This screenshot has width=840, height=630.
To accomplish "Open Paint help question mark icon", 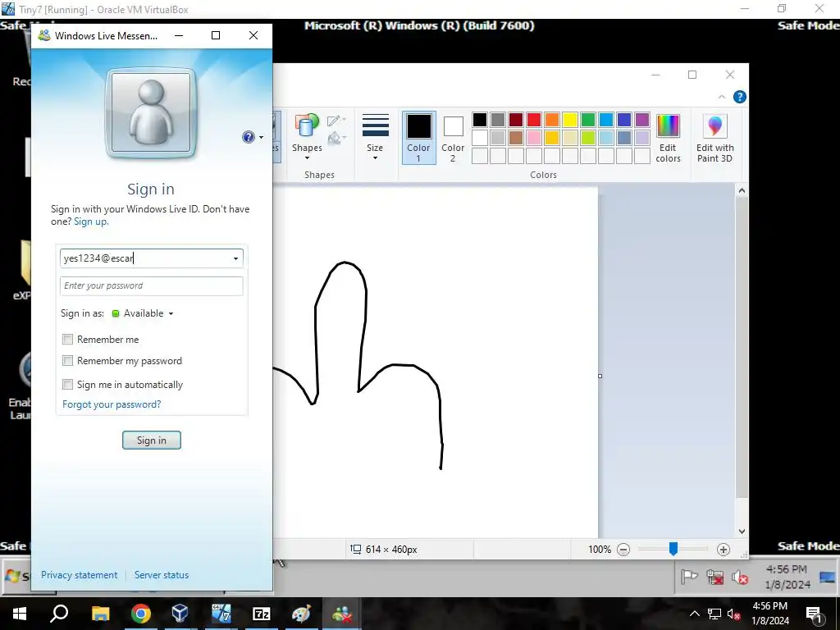I will 740,97.
